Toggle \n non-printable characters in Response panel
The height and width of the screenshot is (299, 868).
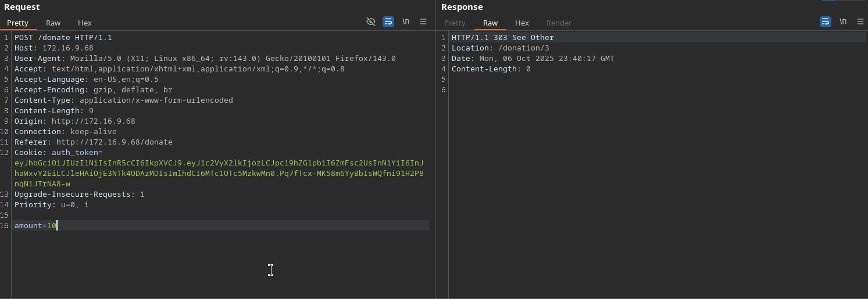coord(842,21)
